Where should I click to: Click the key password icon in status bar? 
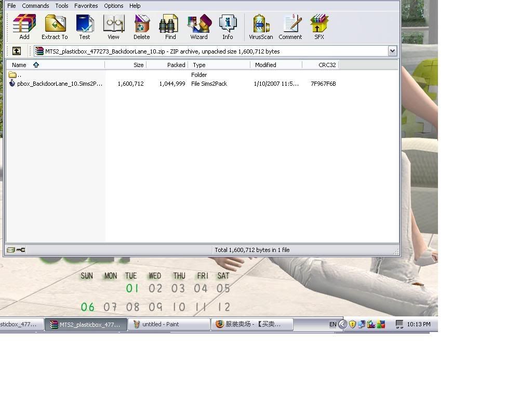(x=21, y=250)
